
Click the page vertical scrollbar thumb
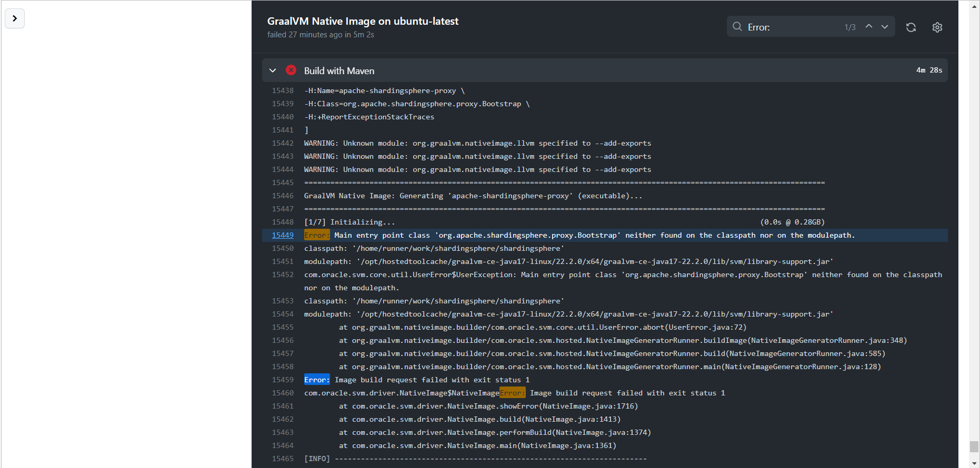click(974, 446)
